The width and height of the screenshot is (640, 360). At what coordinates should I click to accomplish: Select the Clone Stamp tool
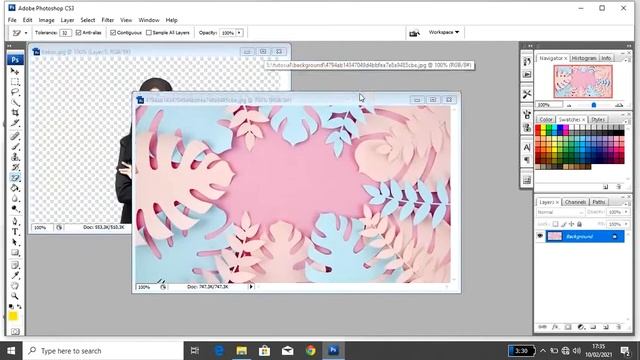pos(15,157)
